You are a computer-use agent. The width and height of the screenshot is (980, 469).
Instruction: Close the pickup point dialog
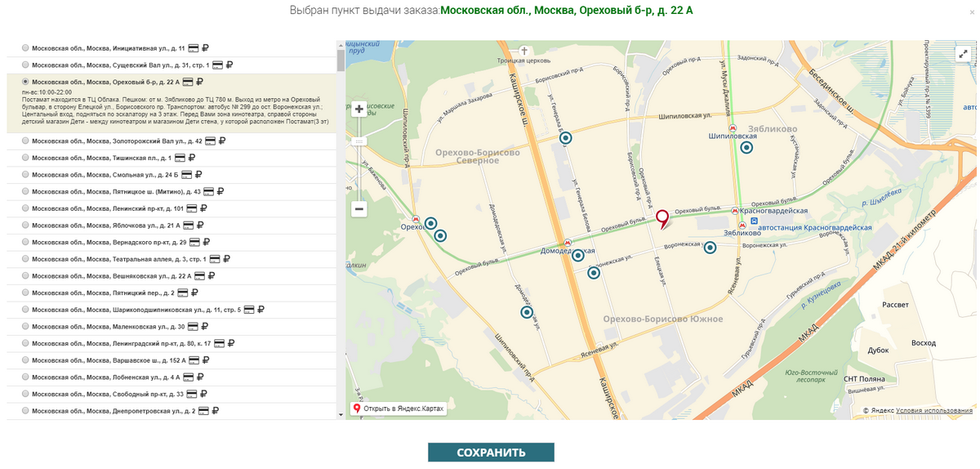pos(972,12)
